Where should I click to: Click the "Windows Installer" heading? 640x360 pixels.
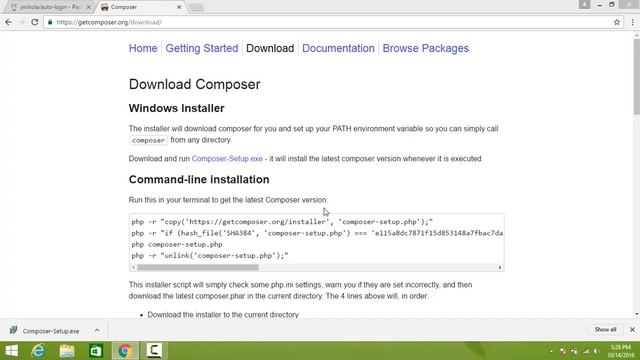(x=176, y=108)
